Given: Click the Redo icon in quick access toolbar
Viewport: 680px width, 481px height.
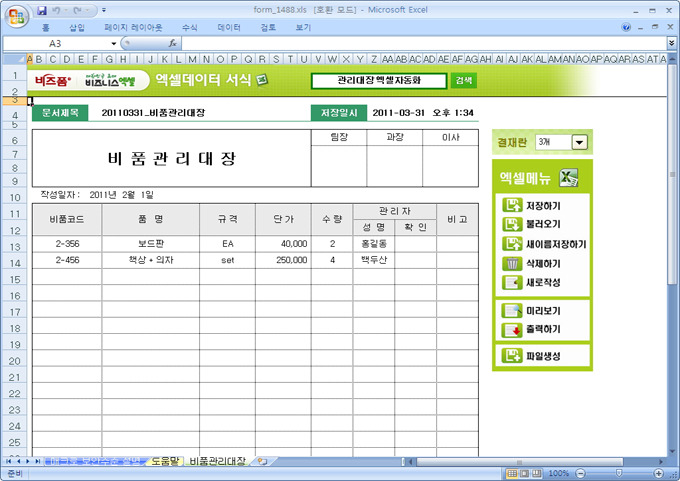Looking at the screenshot, I should point(78,10).
